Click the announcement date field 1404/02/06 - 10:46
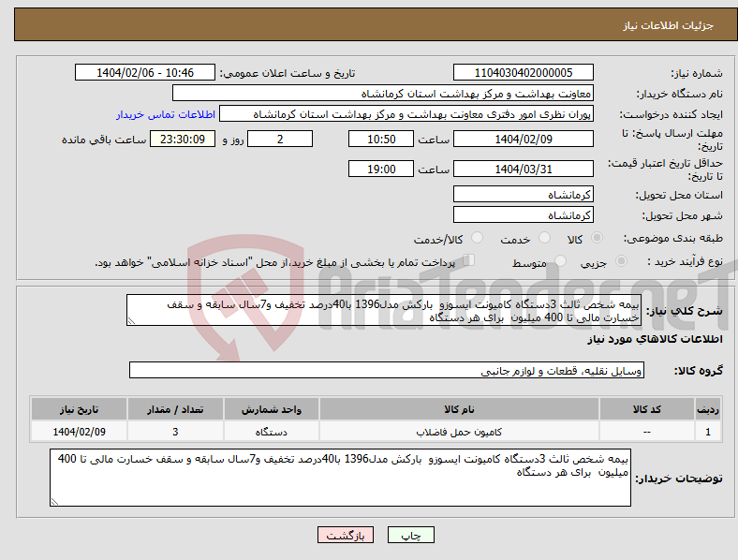The width and height of the screenshot is (738, 560). 145,72
